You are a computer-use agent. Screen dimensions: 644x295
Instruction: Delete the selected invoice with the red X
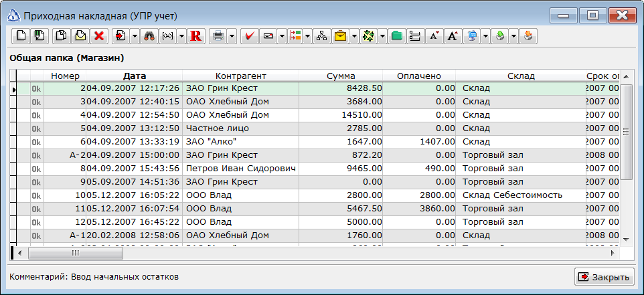click(98, 36)
